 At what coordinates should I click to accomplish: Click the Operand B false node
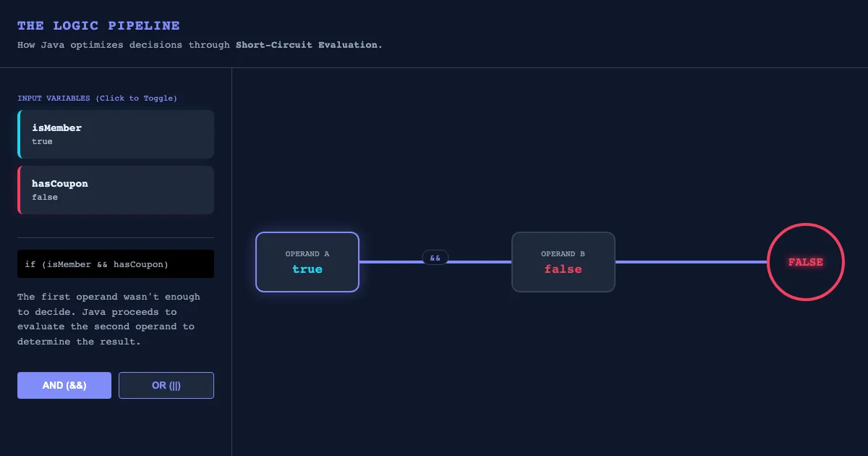563,262
